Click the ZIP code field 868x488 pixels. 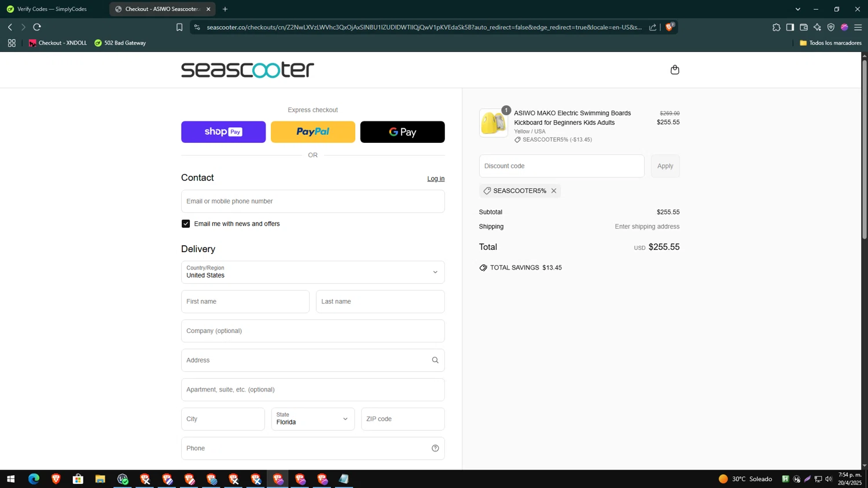pyautogui.click(x=403, y=419)
